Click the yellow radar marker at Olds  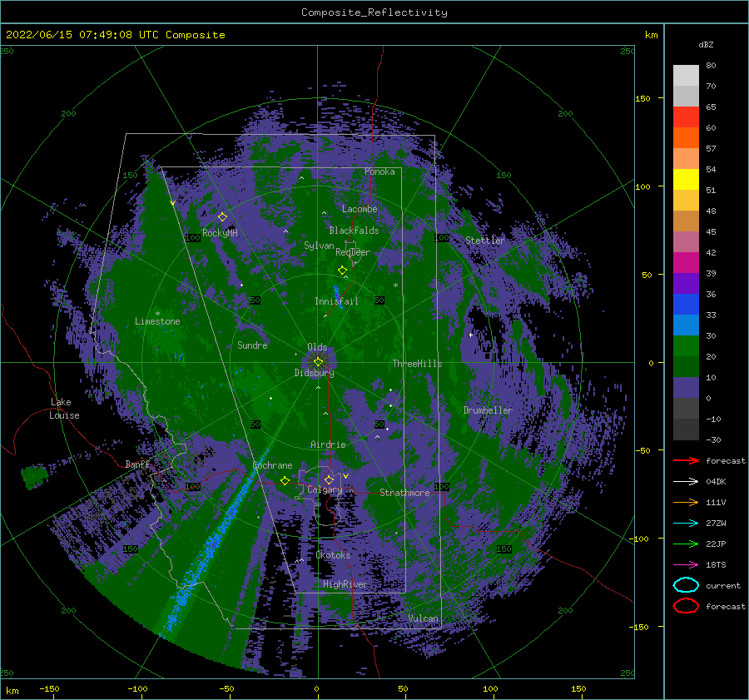pyautogui.click(x=318, y=362)
